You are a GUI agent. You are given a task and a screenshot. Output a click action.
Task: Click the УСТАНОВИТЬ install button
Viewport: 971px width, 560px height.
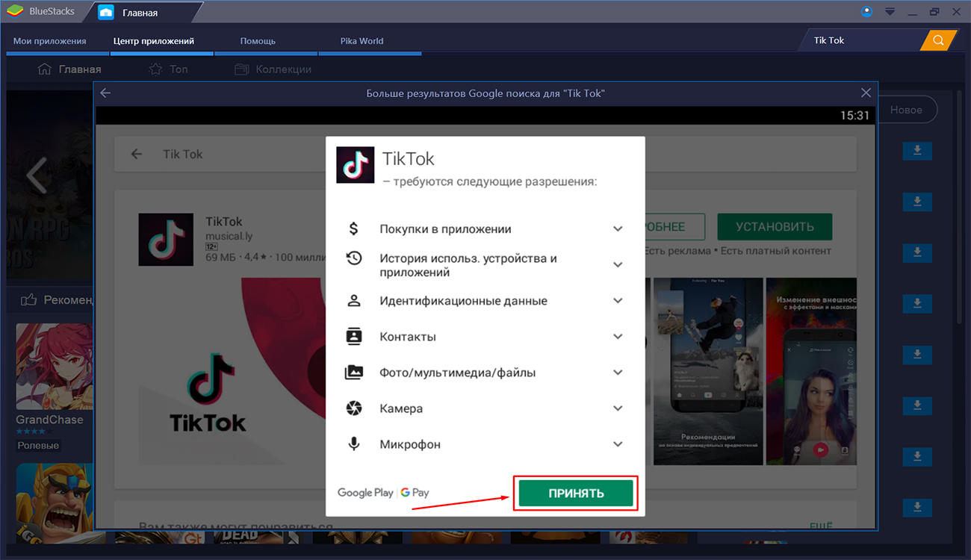pyautogui.click(x=775, y=227)
